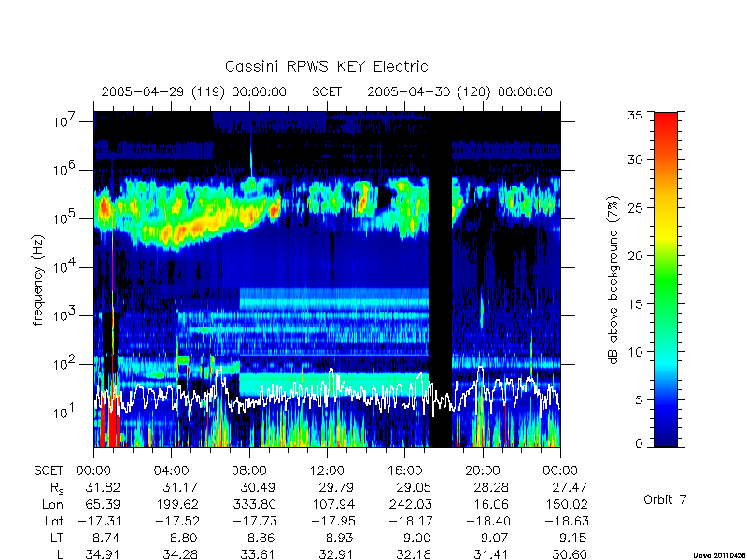Click the Lat value -17.31
Viewport: 747px width, 560px height.
pyautogui.click(x=99, y=521)
